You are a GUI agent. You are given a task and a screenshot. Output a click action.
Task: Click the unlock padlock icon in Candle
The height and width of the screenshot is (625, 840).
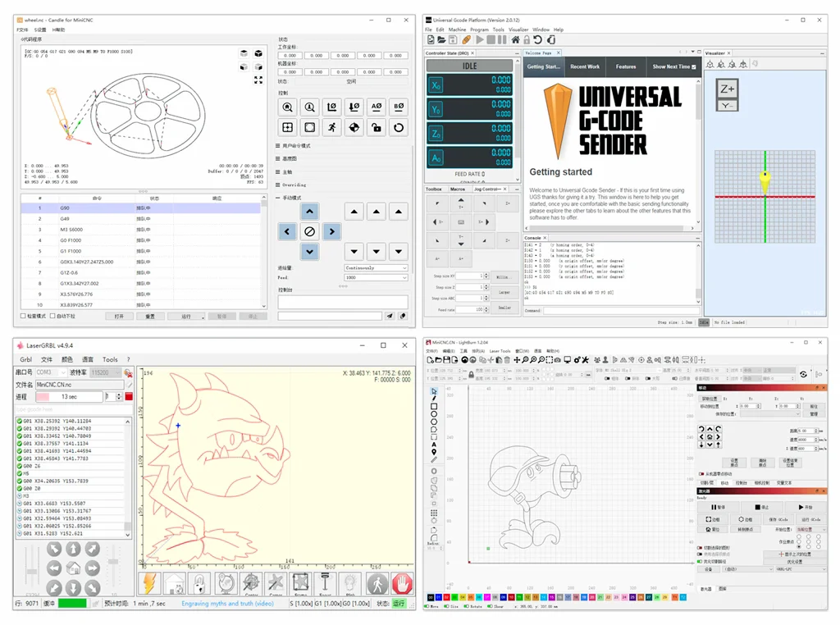coord(377,127)
